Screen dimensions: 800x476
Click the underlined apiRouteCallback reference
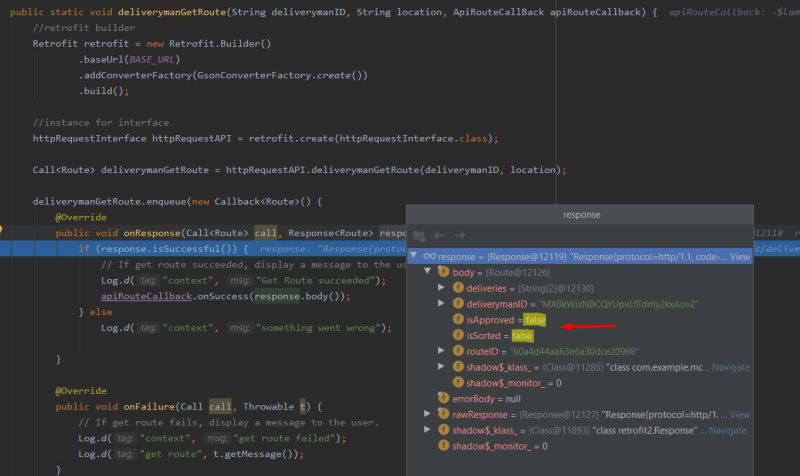[146, 296]
